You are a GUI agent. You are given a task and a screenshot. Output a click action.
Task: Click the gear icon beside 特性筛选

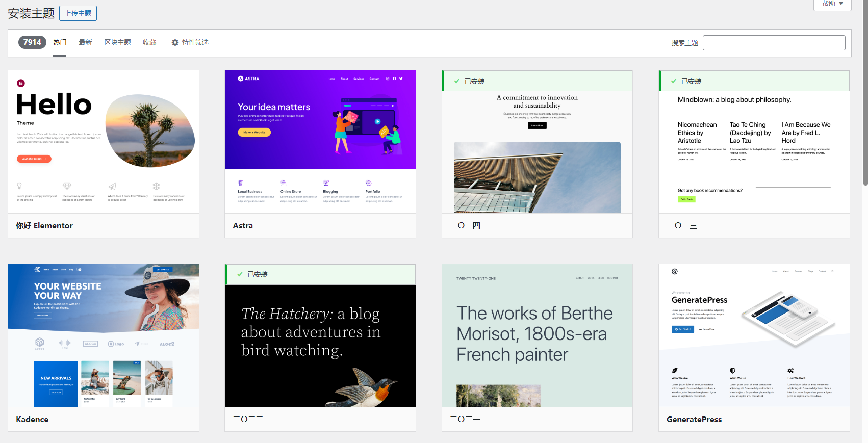(175, 43)
